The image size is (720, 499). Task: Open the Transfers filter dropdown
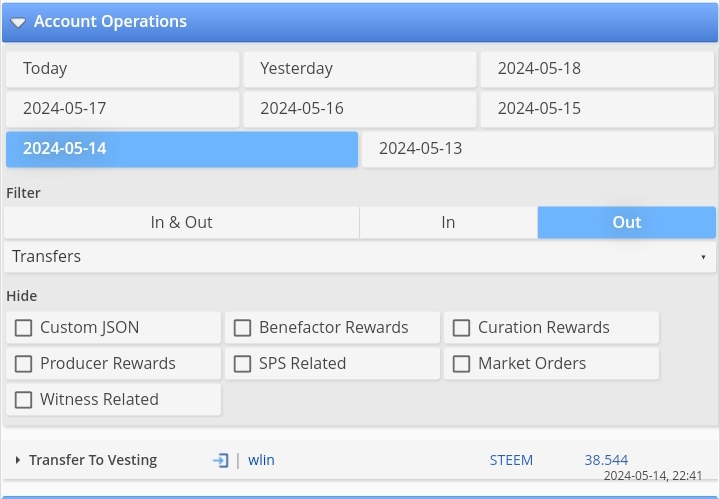(x=360, y=257)
